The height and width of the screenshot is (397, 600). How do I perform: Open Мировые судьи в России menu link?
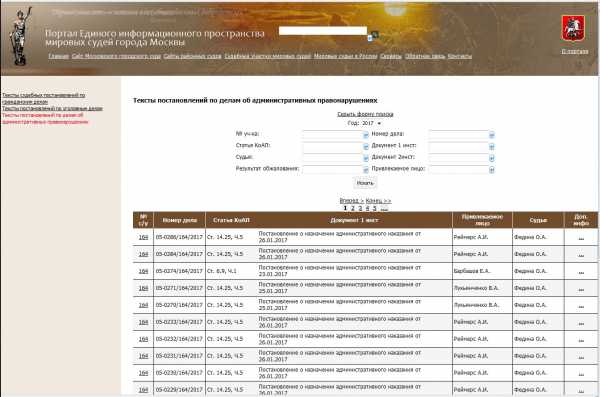346,56
